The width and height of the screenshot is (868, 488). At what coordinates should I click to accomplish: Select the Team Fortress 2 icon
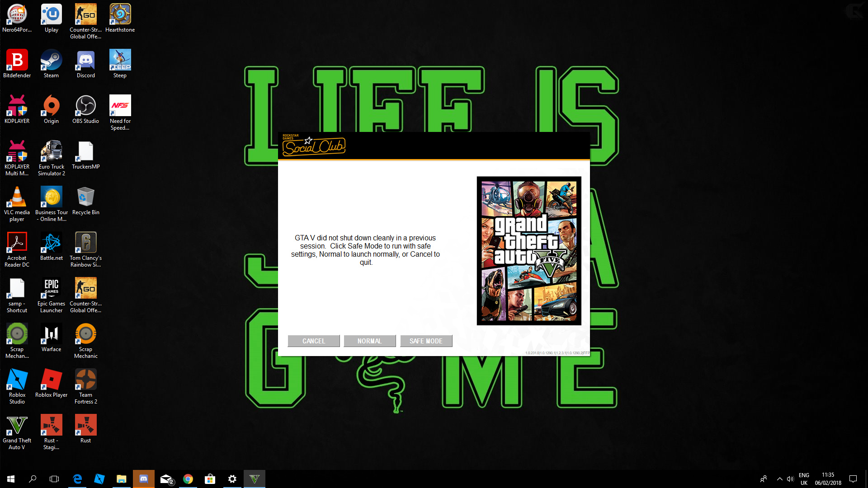click(x=86, y=387)
